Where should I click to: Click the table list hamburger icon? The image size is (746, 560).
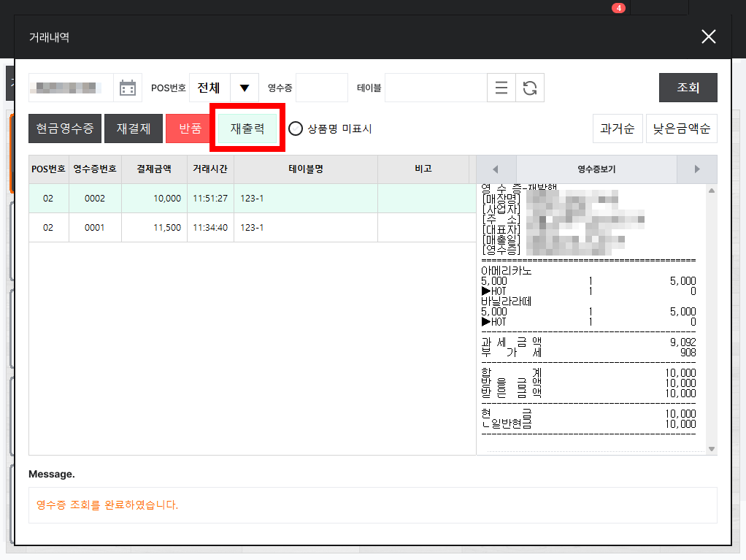point(501,88)
